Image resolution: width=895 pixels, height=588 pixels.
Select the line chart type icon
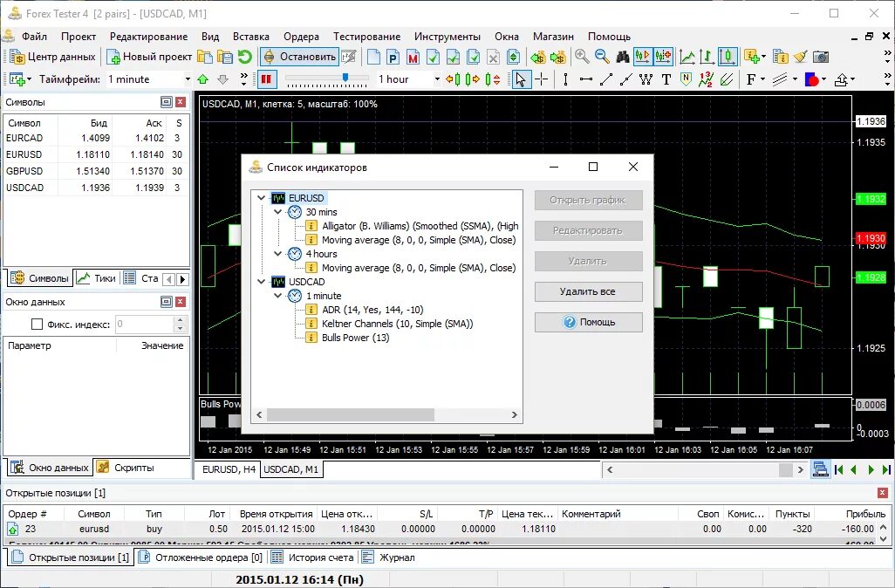point(687,57)
